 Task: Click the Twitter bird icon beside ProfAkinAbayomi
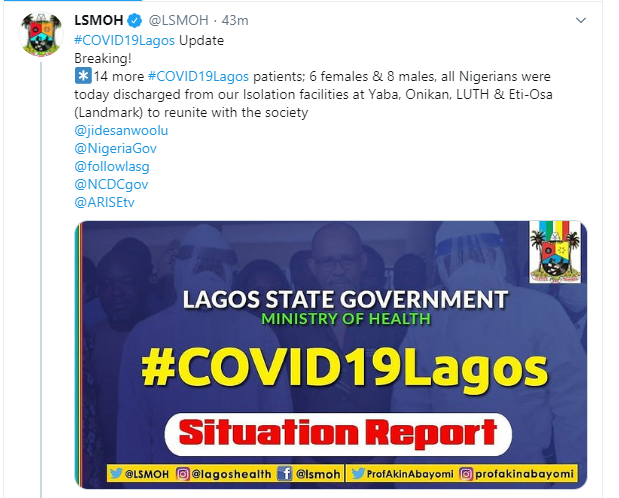coord(357,473)
